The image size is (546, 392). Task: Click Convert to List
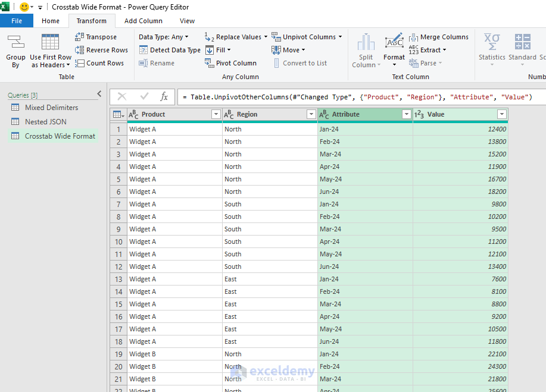(x=300, y=63)
